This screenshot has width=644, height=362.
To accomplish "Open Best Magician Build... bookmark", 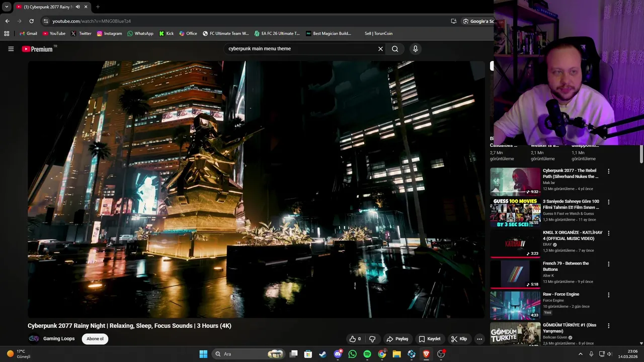I will [x=329, y=34].
